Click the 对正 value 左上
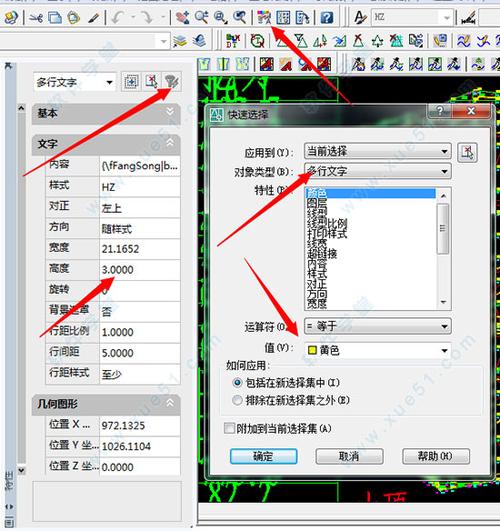This screenshot has height=531, width=500. coord(140,208)
